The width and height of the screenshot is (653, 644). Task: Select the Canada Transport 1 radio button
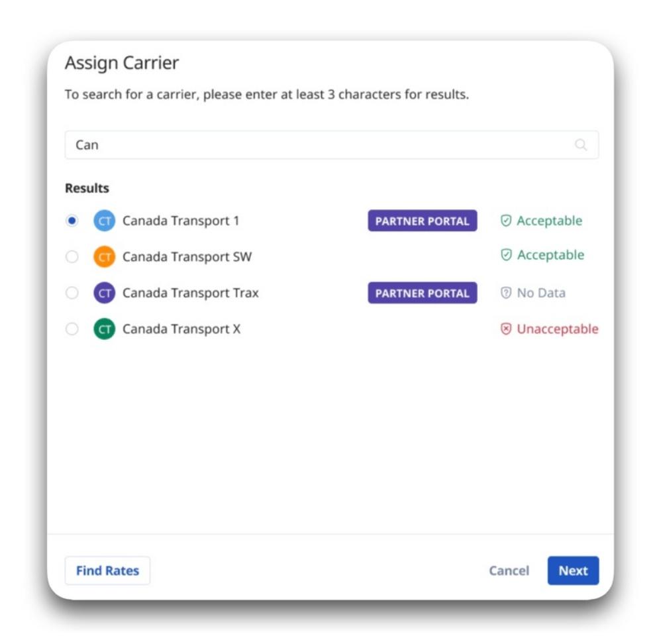click(72, 221)
